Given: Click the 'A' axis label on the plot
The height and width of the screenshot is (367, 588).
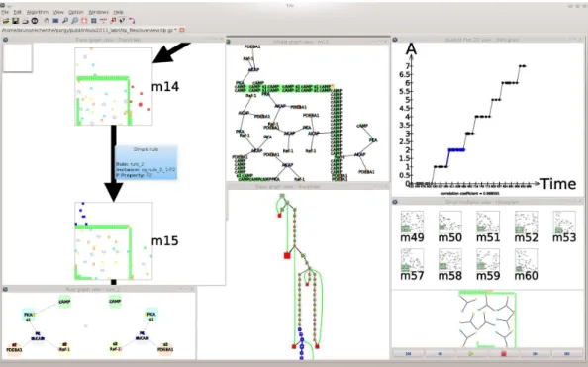Looking at the screenshot, I should (x=412, y=49).
